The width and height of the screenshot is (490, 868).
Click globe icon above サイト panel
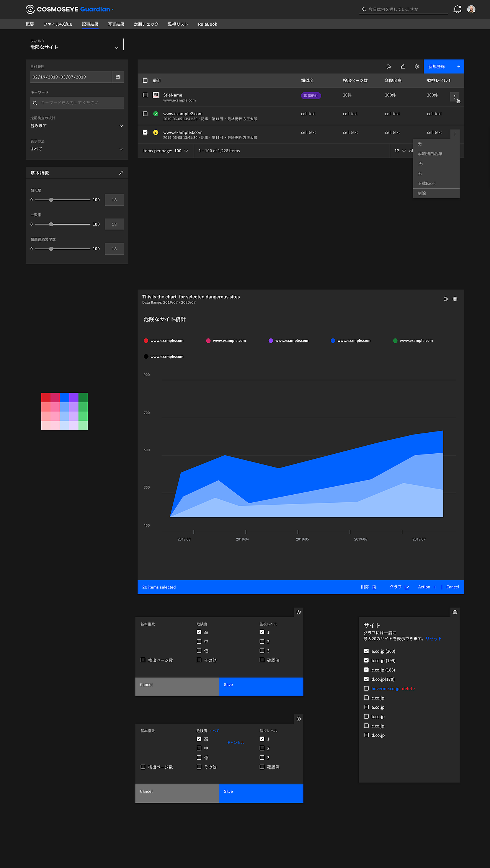455,612
